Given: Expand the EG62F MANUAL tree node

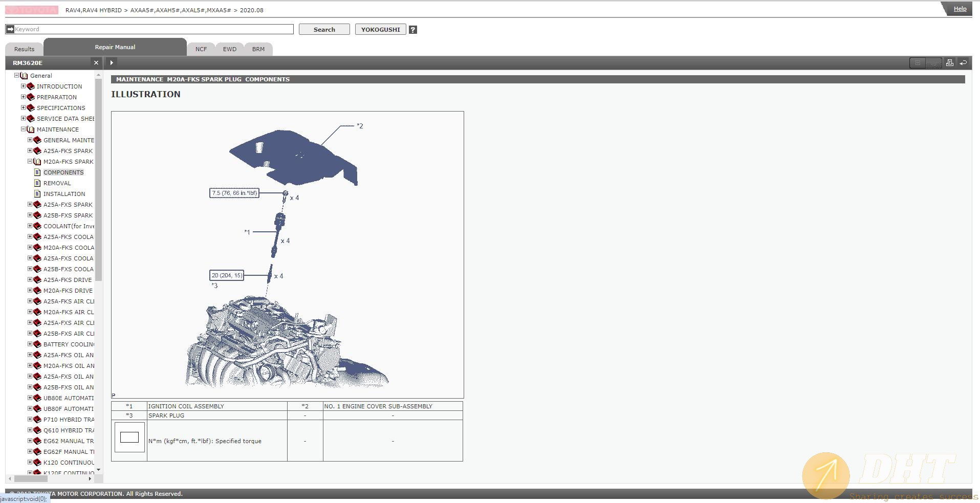Looking at the screenshot, I should (x=30, y=451).
